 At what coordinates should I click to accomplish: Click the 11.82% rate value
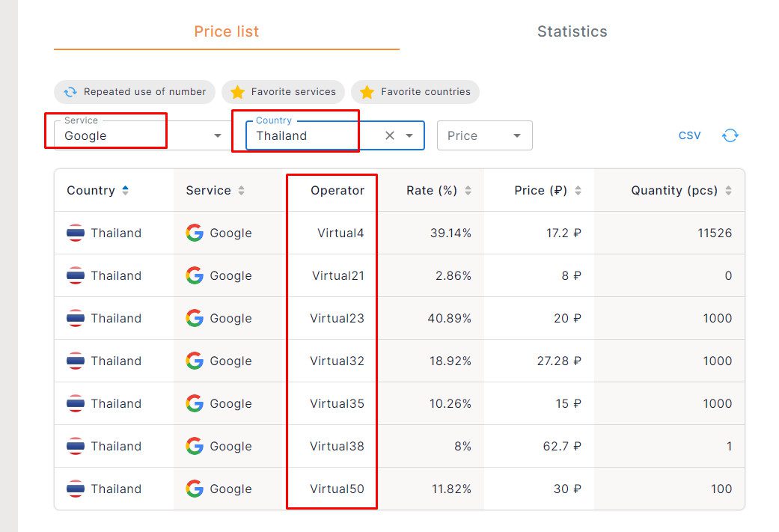point(451,489)
